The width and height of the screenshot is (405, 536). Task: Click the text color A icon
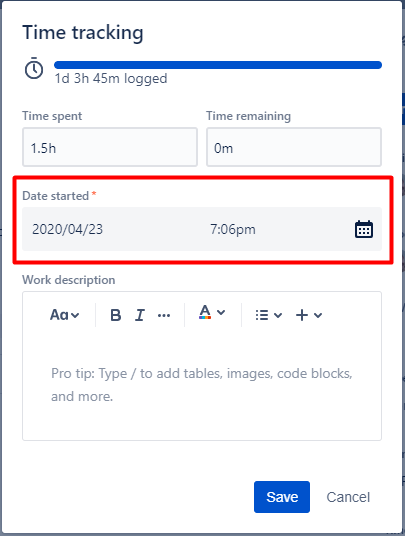(x=205, y=312)
